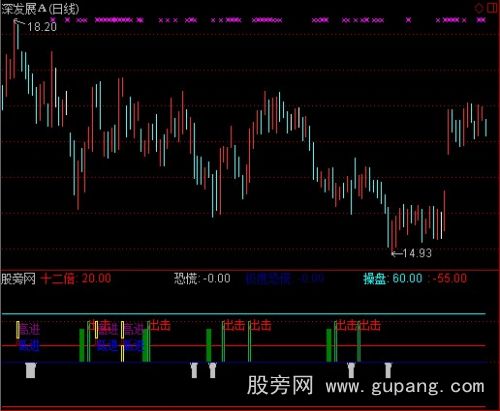Click the red diamond icon at top right

click(x=479, y=8)
